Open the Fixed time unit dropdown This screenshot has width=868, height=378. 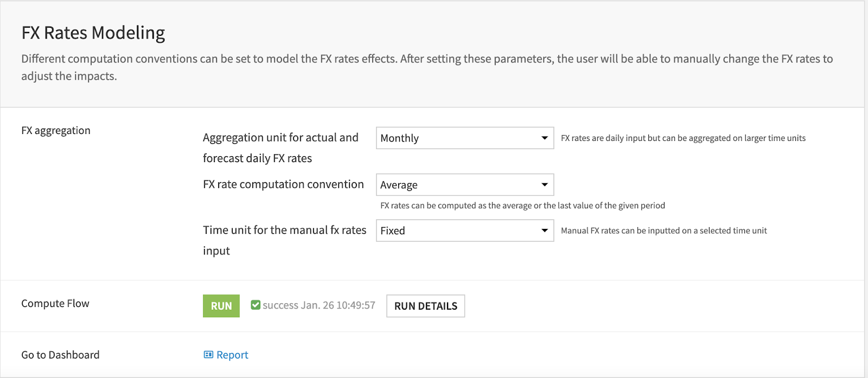point(464,230)
